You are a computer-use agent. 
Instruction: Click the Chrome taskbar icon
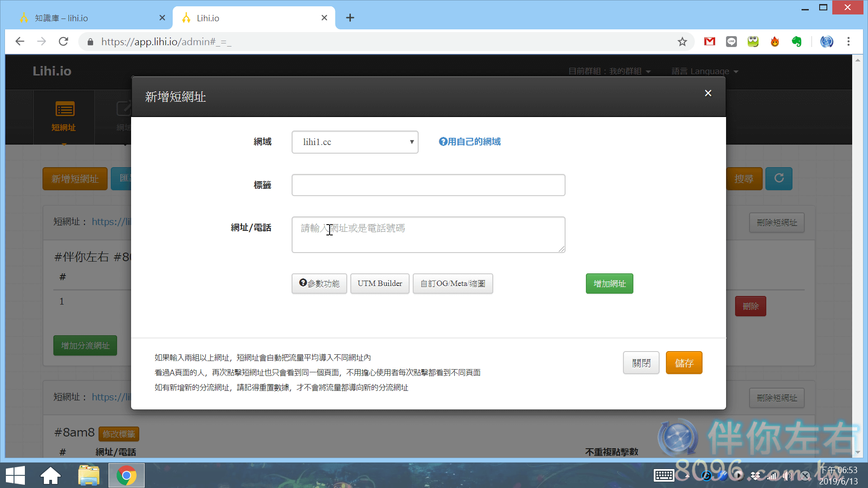127,476
